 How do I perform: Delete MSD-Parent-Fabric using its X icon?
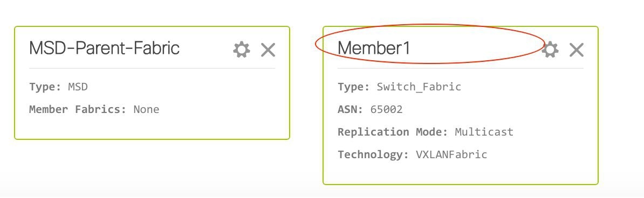pos(268,50)
